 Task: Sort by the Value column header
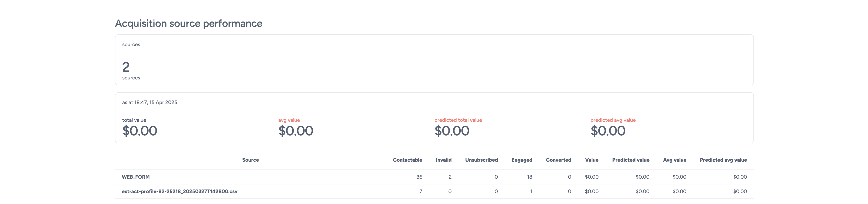[592, 160]
